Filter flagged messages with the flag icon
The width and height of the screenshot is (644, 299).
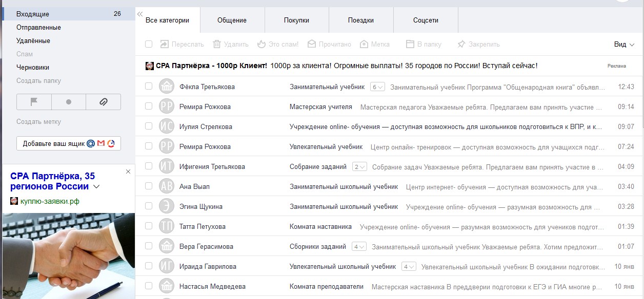pyautogui.click(x=34, y=102)
